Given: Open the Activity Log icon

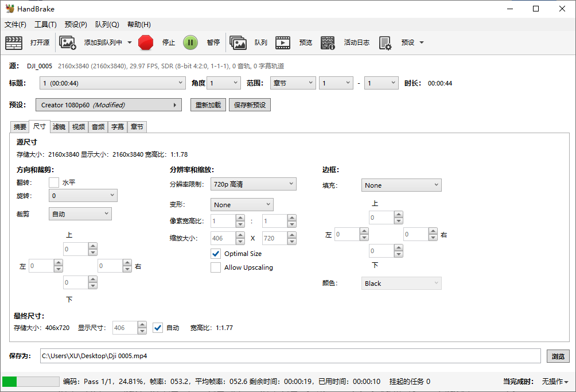Looking at the screenshot, I should click(328, 42).
